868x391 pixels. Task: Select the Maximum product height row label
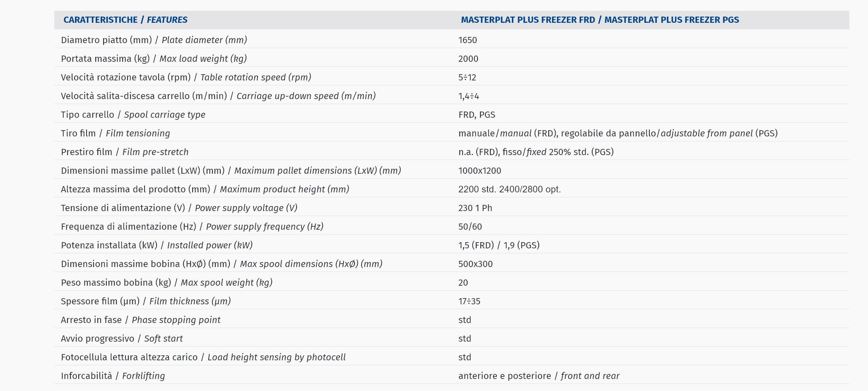(205, 189)
